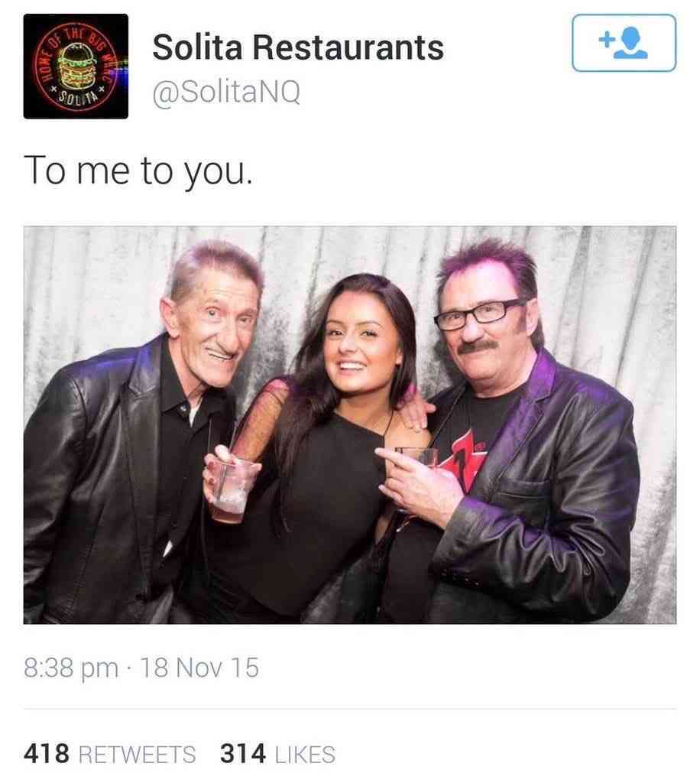
Task: Click the SOLITA text in the logo
Action: point(77,96)
